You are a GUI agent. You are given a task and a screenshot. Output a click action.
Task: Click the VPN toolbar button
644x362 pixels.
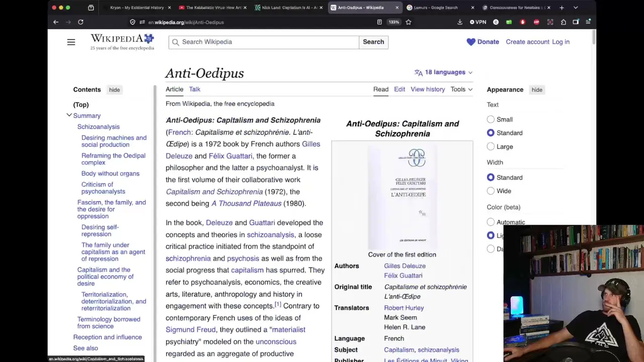(478, 22)
